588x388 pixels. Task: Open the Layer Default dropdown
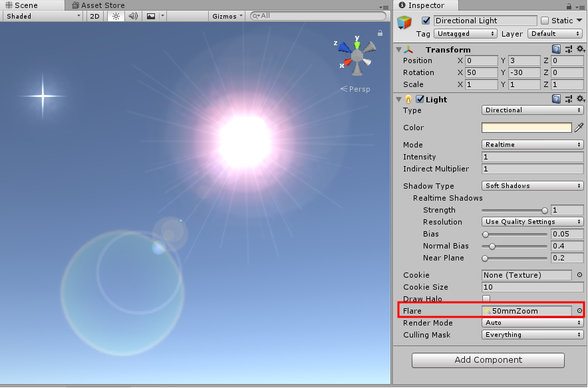point(555,34)
